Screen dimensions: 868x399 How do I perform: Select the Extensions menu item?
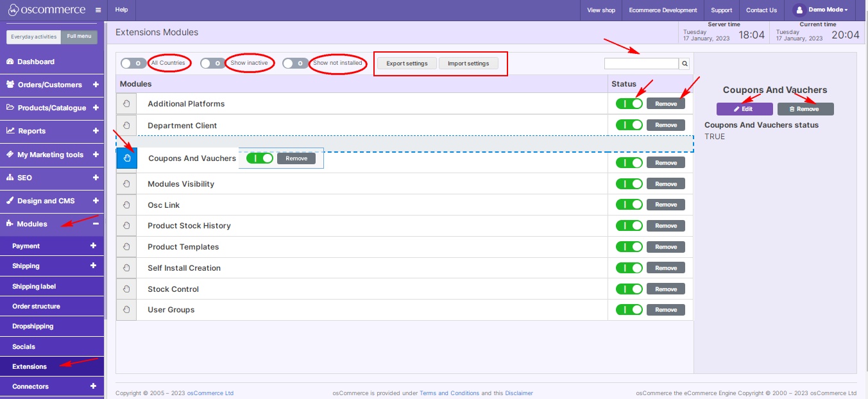pos(52,366)
